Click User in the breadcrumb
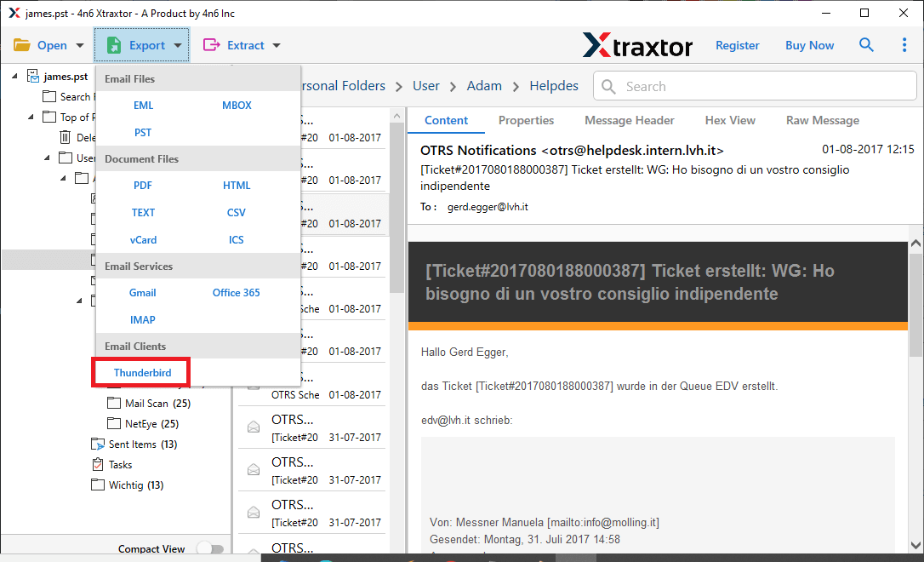Screen dimensions: 924x562 (x=426, y=86)
